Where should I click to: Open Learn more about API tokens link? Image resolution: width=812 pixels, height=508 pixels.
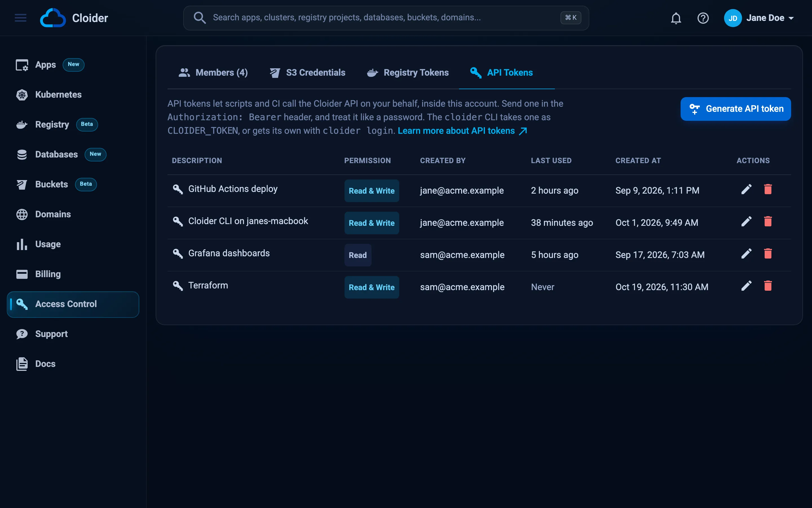(x=462, y=131)
